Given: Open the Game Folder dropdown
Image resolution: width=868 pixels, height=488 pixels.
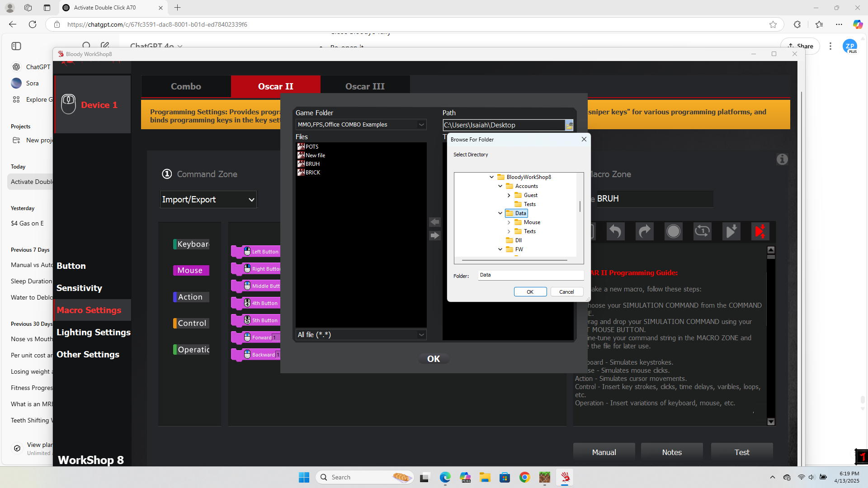Looking at the screenshot, I should [421, 124].
